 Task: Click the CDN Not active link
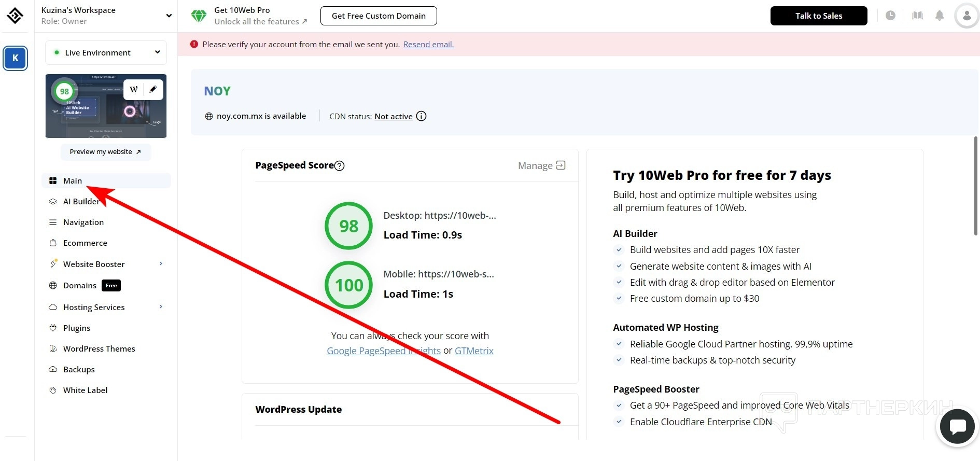point(394,116)
